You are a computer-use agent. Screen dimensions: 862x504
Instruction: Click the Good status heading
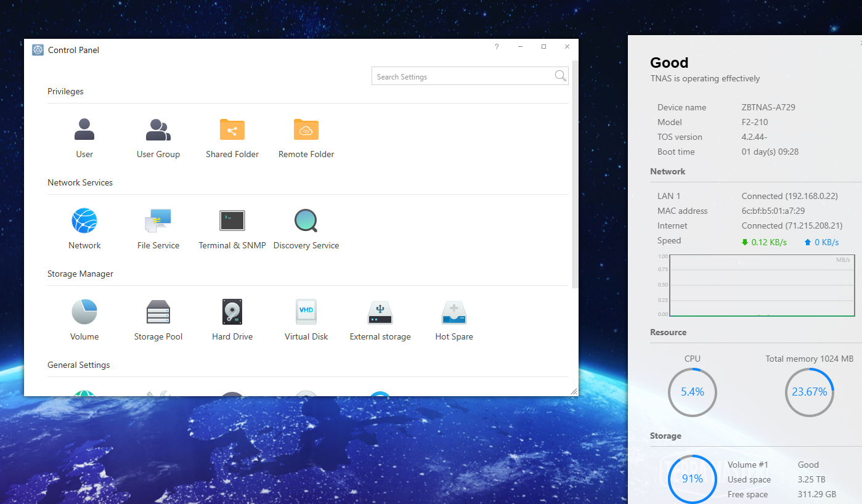[669, 63]
